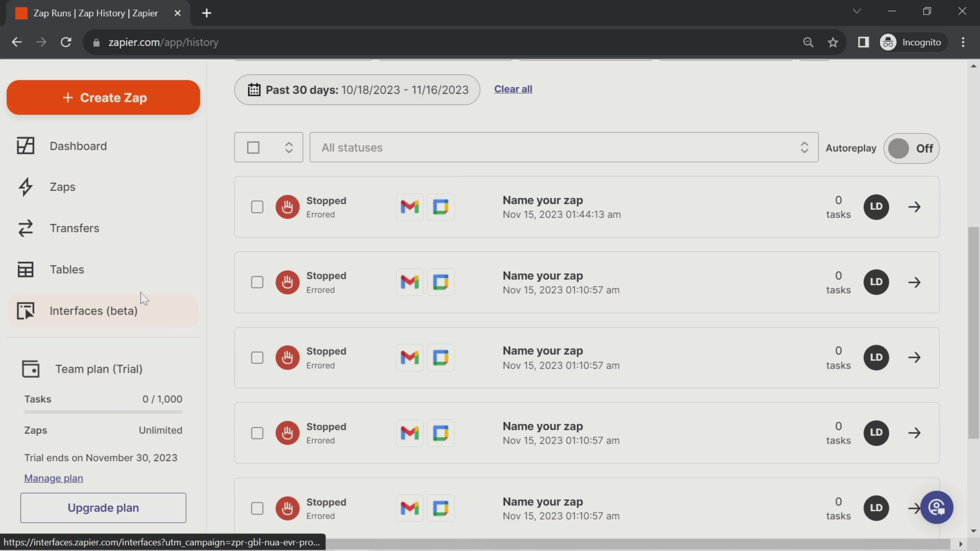
Task: Click the stopped hand icon on first run
Action: click(288, 207)
